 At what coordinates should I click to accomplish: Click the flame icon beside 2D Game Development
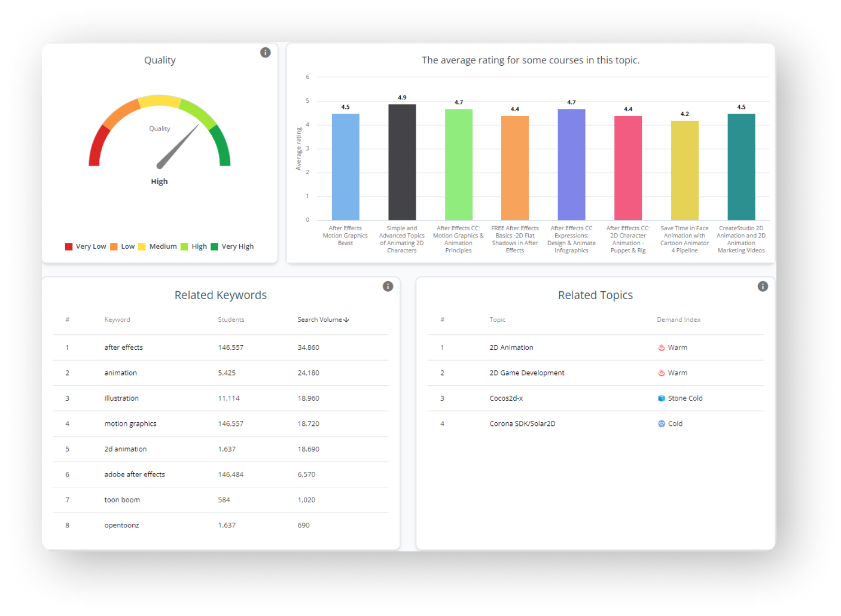[x=662, y=373]
